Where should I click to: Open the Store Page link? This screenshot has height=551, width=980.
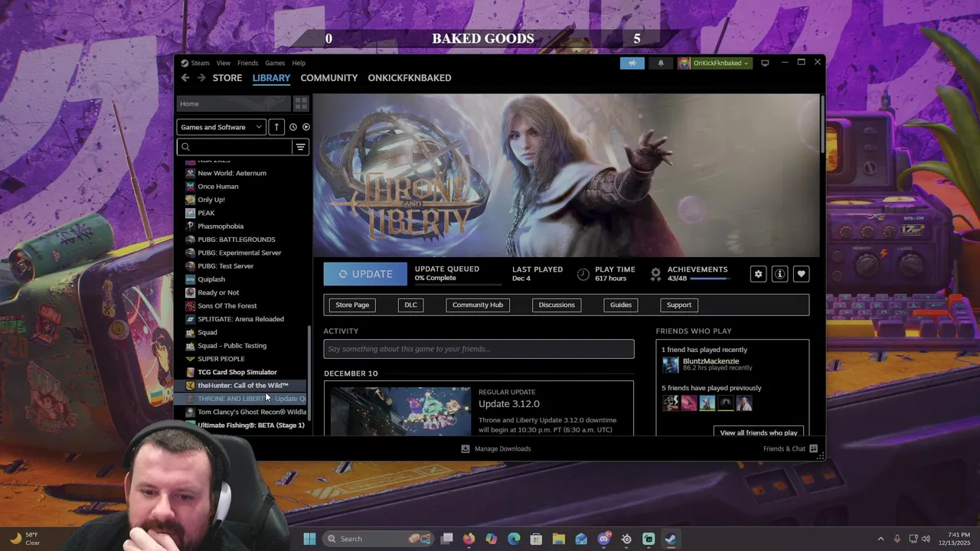click(x=352, y=305)
